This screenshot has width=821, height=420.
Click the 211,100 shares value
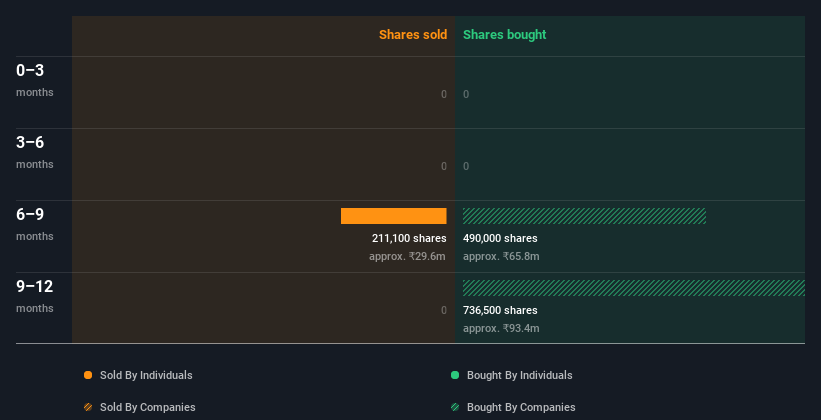409,238
